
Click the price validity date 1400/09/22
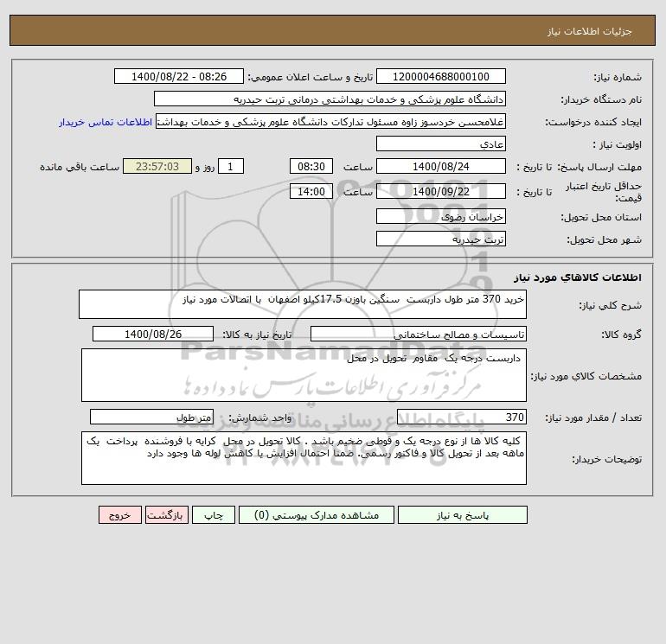[x=441, y=191]
